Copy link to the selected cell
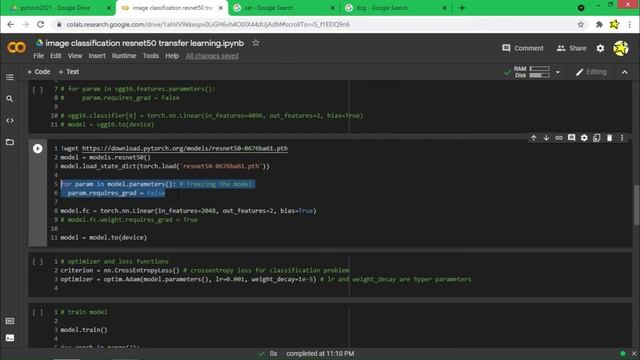640x360 pixels. click(559, 138)
